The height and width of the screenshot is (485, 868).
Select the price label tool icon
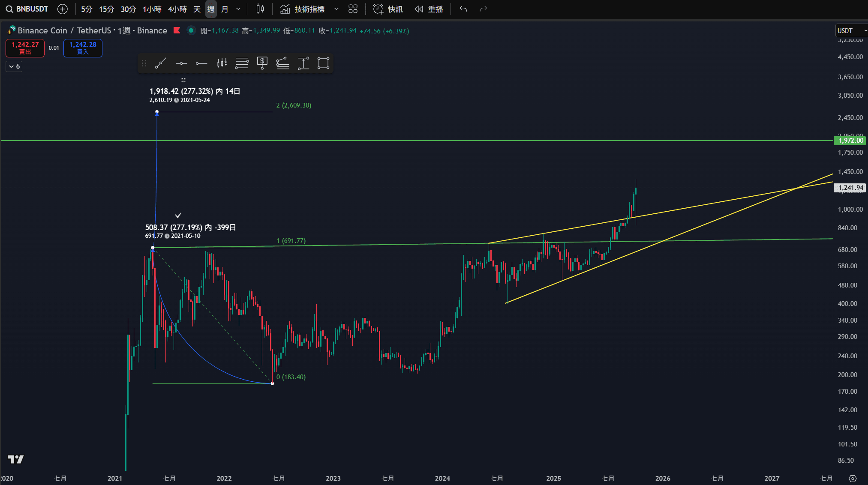[262, 63]
